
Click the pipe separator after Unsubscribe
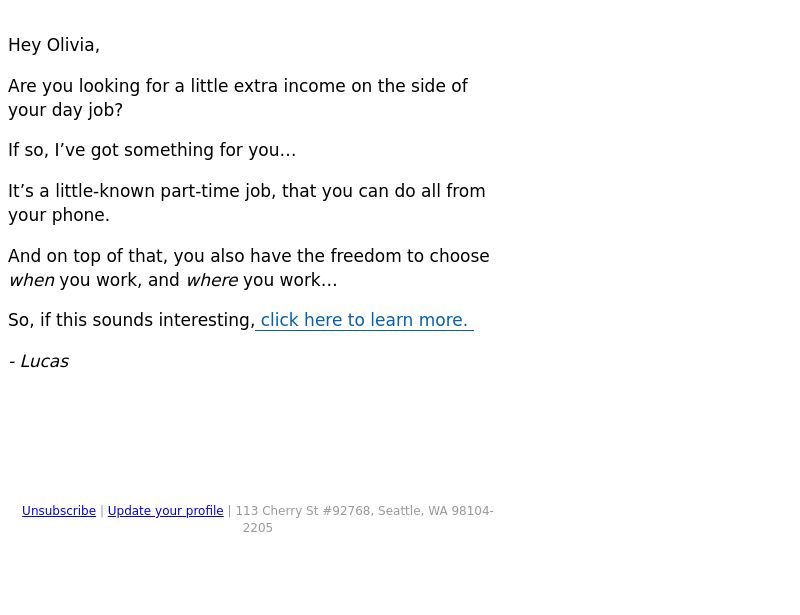tap(102, 511)
